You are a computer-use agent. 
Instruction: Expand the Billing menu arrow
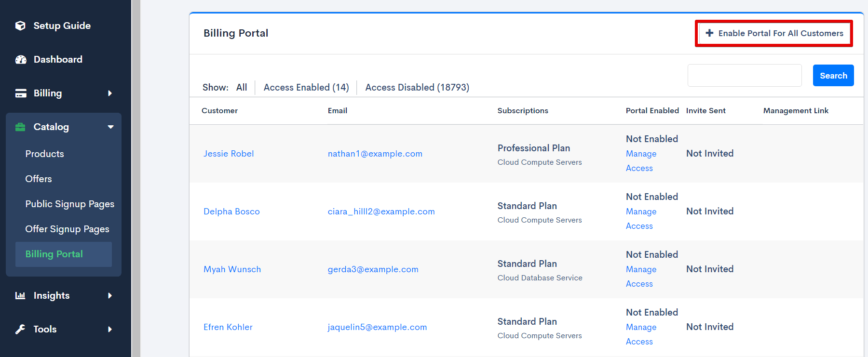click(x=110, y=93)
